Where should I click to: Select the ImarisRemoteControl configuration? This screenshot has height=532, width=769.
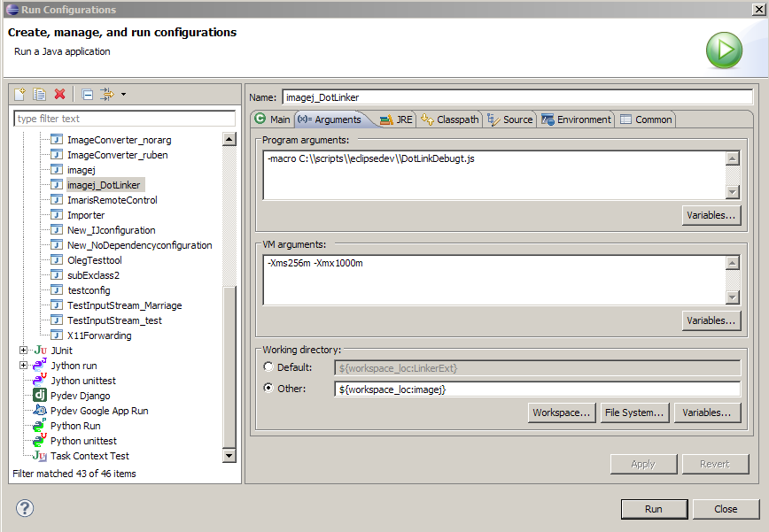point(112,200)
